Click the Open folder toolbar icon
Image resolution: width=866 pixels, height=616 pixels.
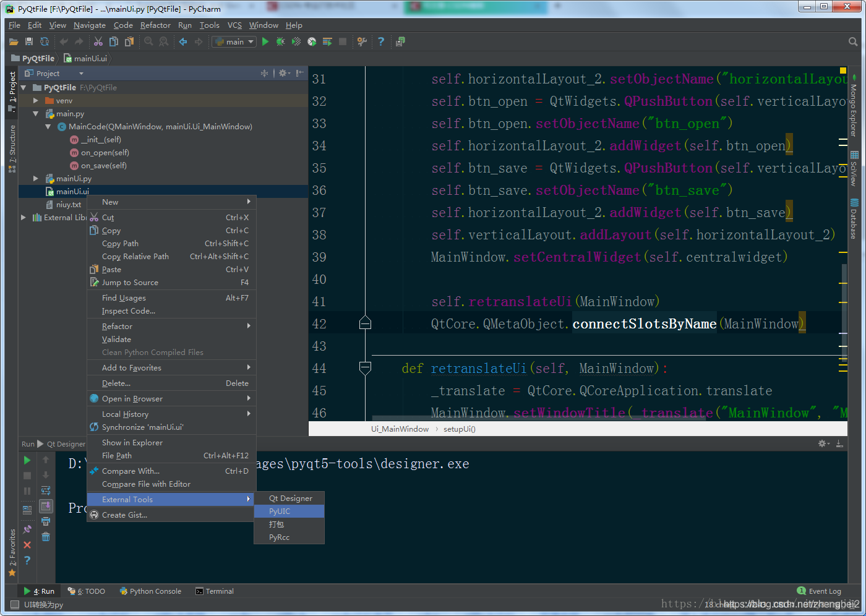click(x=14, y=41)
